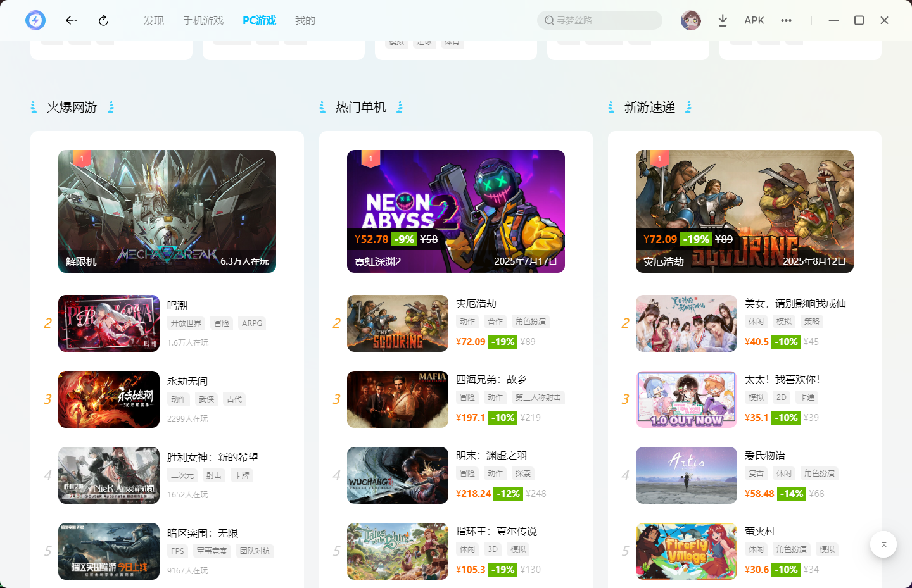Click the 指环王：夏尔传说 title
Screen dimensions: 912x588
(497, 531)
